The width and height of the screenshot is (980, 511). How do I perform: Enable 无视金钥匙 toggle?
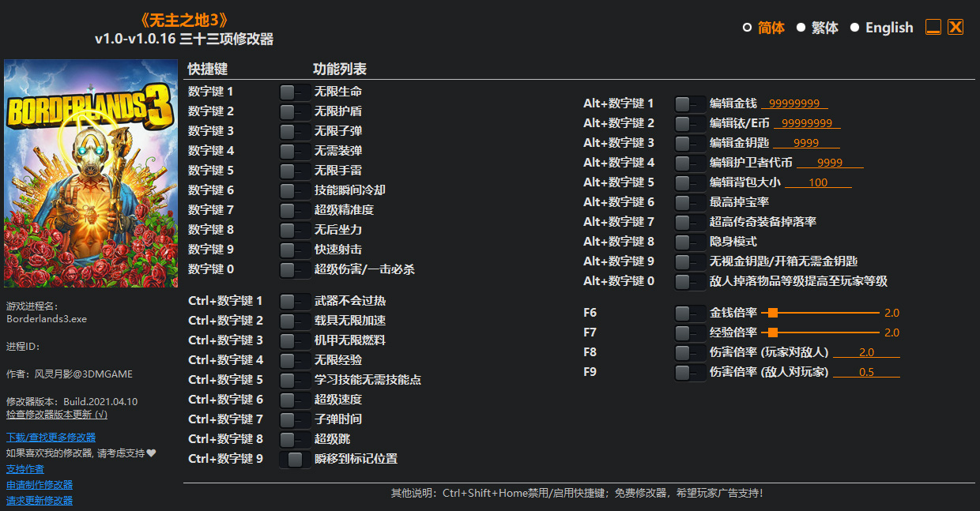tap(690, 262)
